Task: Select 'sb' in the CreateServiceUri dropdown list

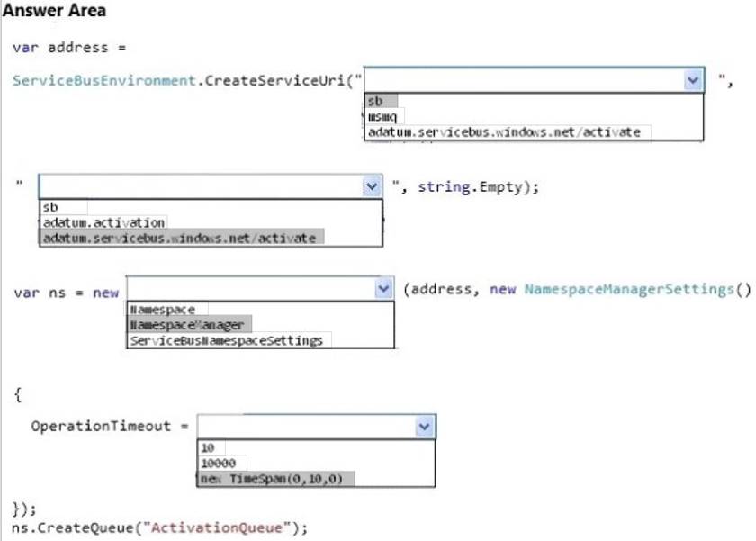Action: pyautogui.click(x=375, y=101)
